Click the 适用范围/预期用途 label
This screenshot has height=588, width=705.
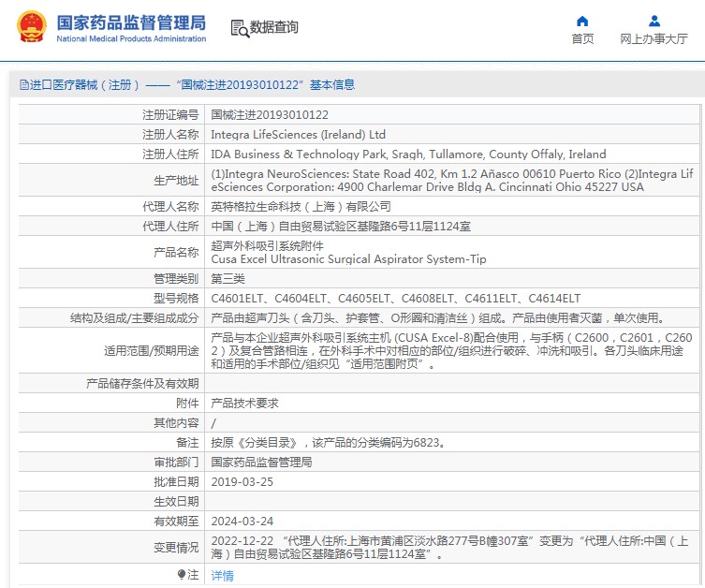151,350
